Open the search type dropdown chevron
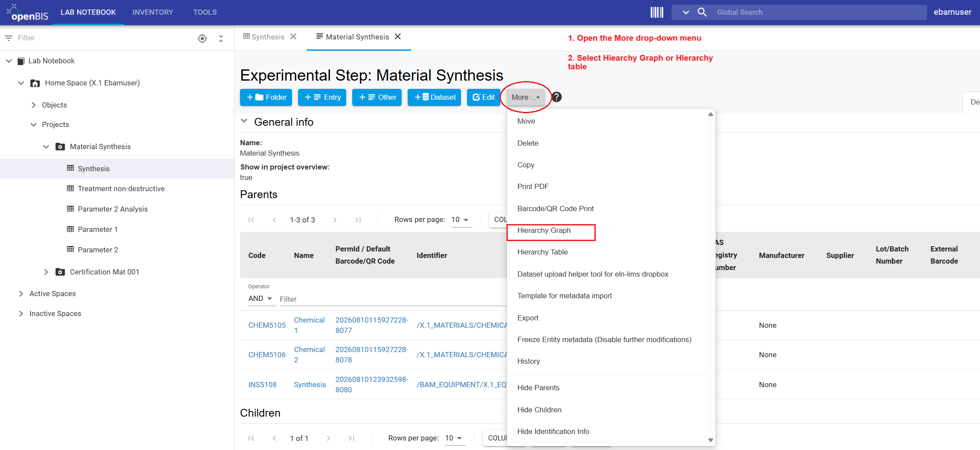Viewport: 980px width, 450px height. point(686,12)
